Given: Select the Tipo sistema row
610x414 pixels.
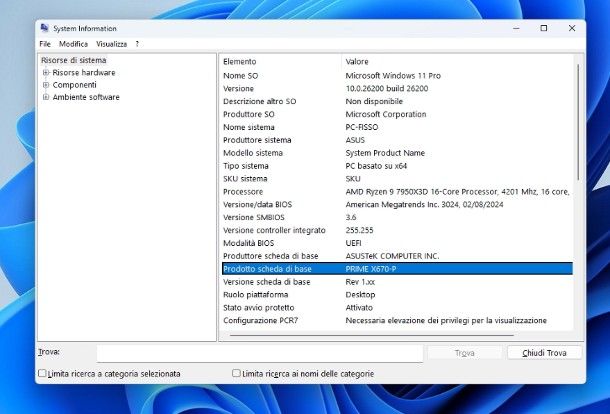Looking at the screenshot, I should click(x=397, y=166).
